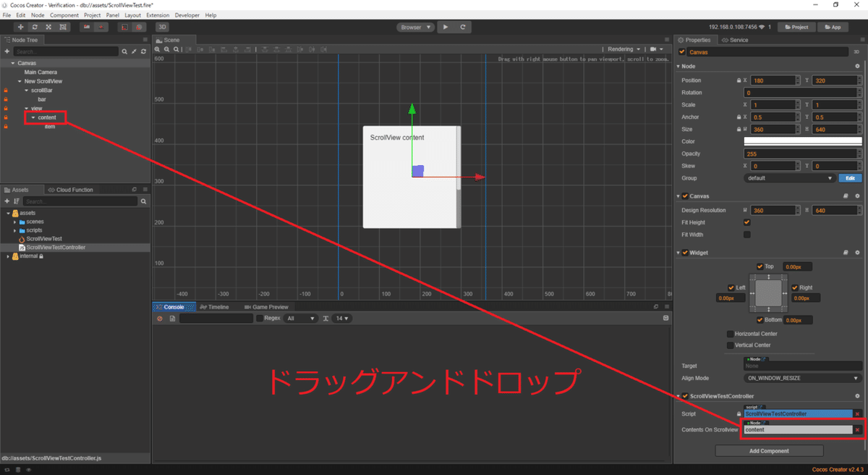Click the Color white swatch
The width and height of the screenshot is (868, 475).
coord(803,141)
